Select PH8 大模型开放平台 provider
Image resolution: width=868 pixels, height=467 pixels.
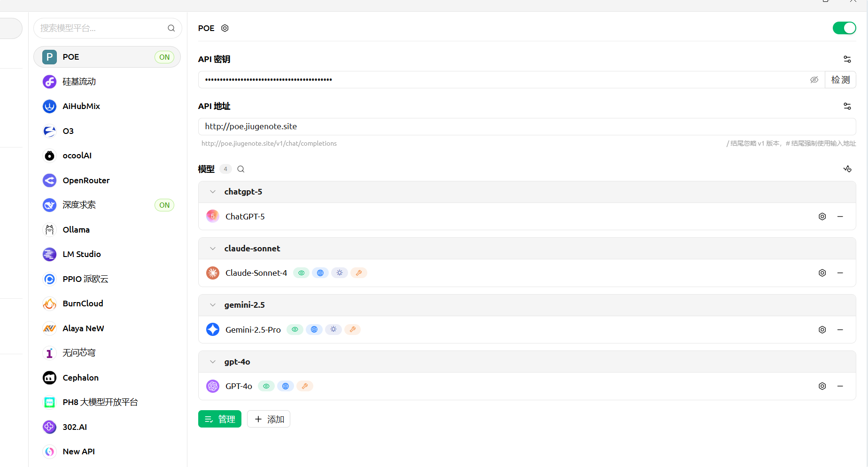[x=107, y=402]
